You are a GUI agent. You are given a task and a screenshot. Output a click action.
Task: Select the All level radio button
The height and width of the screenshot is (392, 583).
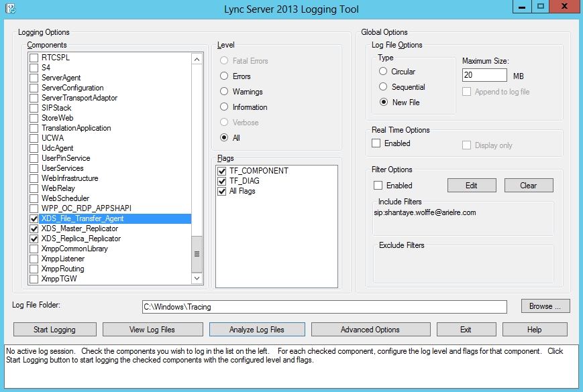pyautogui.click(x=224, y=138)
